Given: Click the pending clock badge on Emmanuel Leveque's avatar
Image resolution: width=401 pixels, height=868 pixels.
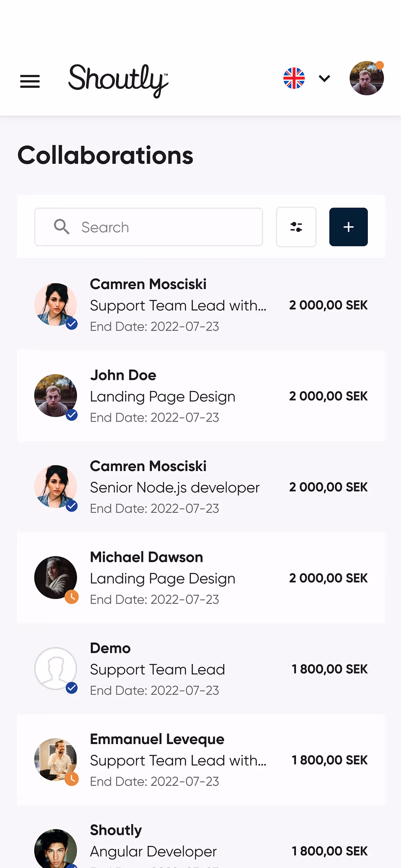Looking at the screenshot, I should coord(71,779).
